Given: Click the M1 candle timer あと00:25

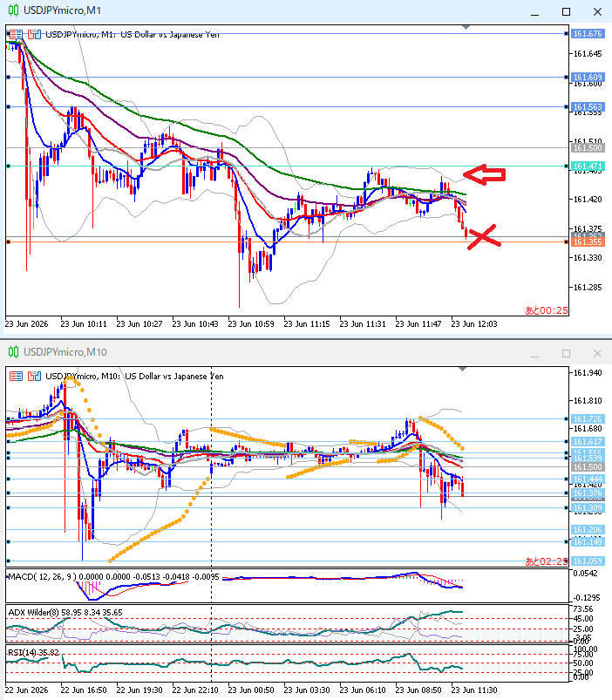Looking at the screenshot, I should click(547, 310).
